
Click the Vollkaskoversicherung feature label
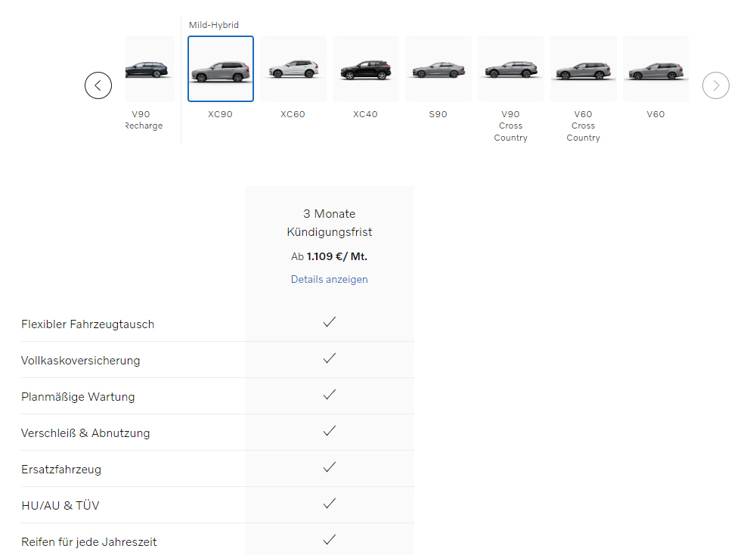pyautogui.click(x=81, y=361)
